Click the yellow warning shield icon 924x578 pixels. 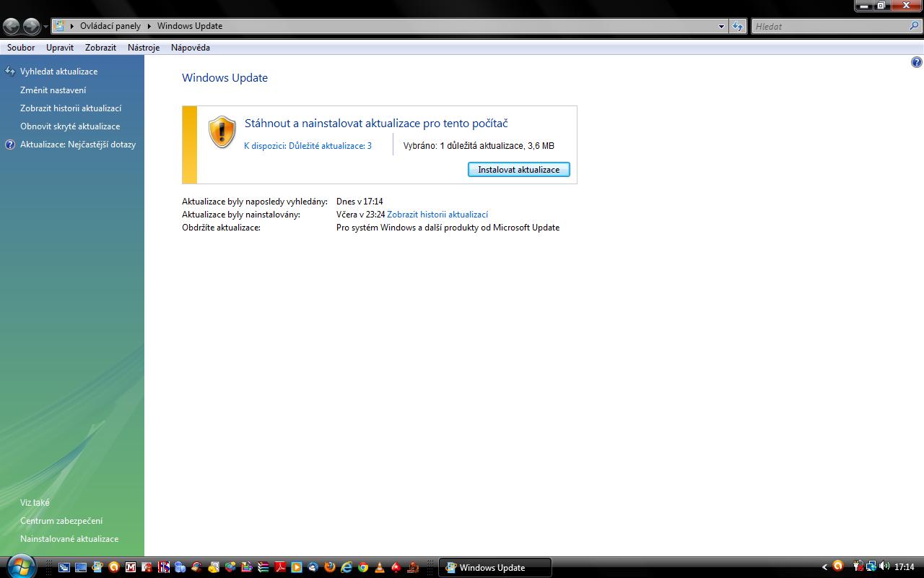click(222, 132)
